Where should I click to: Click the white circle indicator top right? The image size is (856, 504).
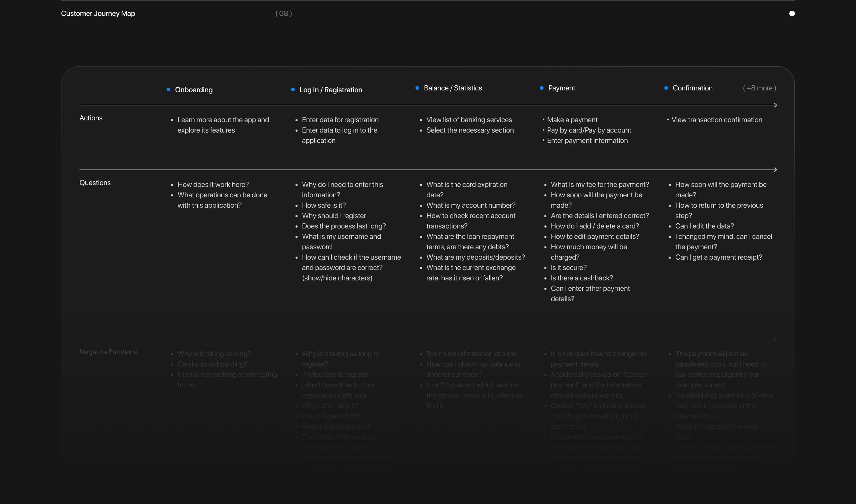[792, 13]
